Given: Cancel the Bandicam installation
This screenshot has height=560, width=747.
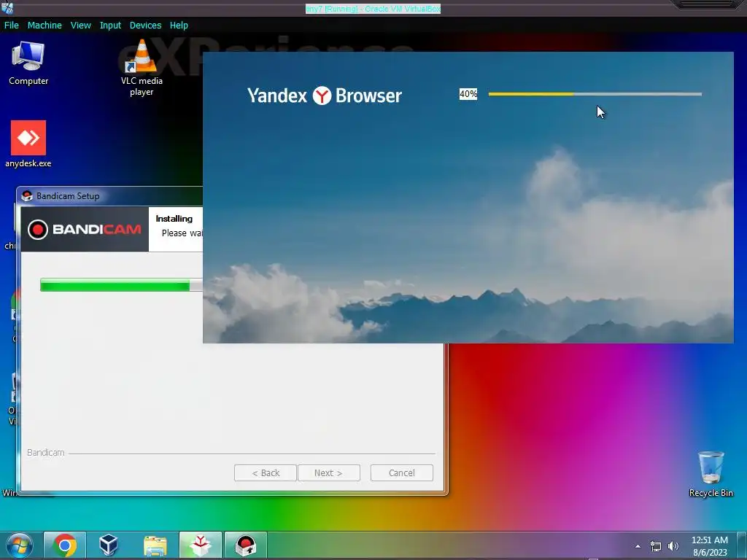Looking at the screenshot, I should pyautogui.click(x=402, y=472).
